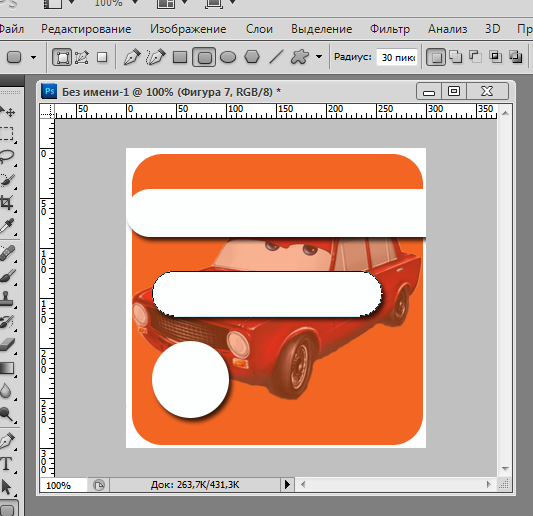
Task: Select the Healing Brush tool
Action: (x=7, y=253)
